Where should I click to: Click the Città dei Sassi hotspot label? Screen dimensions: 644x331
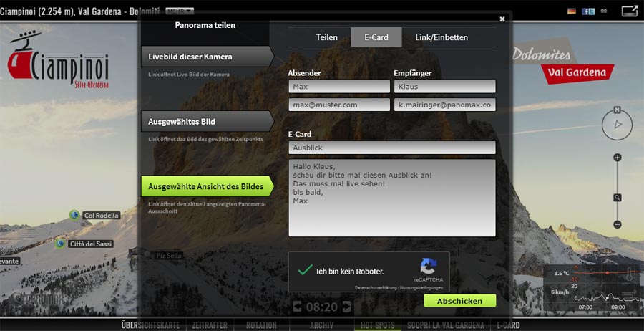[x=90, y=244]
